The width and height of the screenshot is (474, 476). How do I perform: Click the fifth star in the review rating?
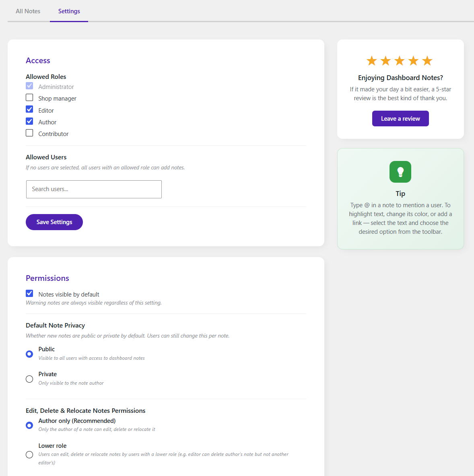click(427, 60)
